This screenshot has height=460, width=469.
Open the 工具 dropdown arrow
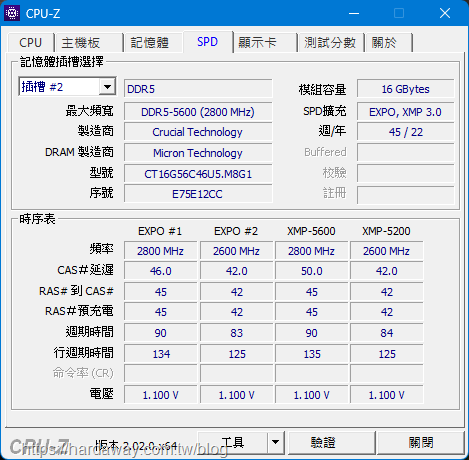coord(276,443)
